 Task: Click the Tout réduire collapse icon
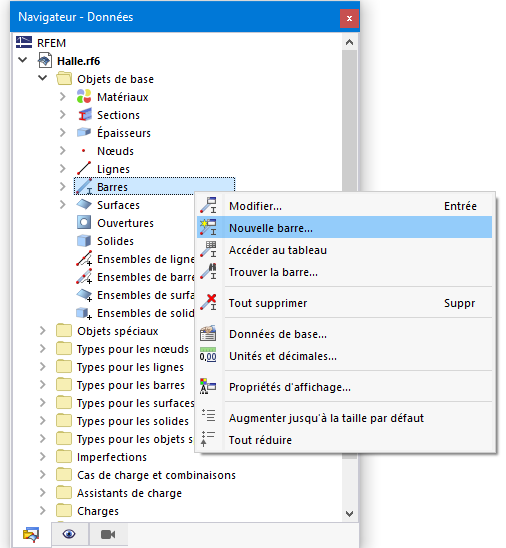pyautogui.click(x=208, y=439)
